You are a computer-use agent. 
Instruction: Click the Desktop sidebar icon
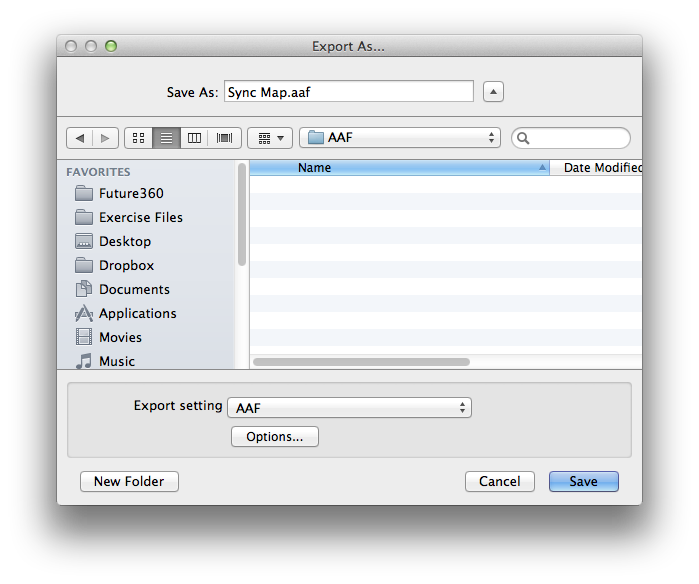point(84,242)
